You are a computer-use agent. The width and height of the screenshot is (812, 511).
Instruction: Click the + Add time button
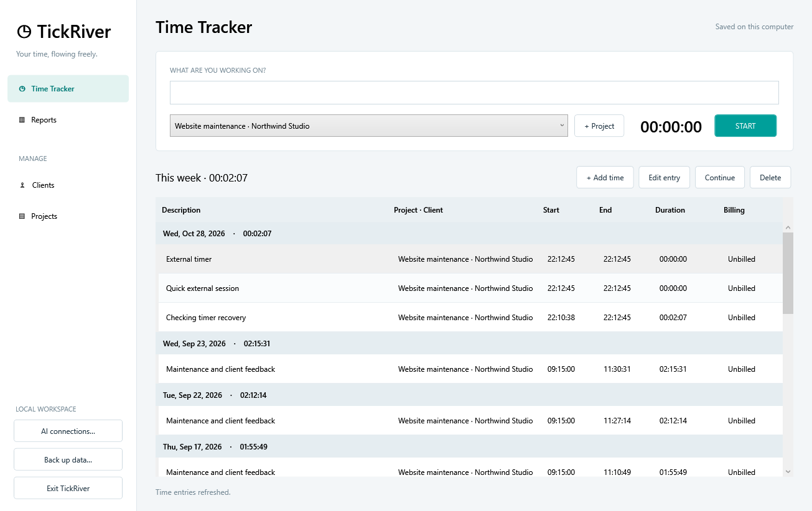(605, 177)
